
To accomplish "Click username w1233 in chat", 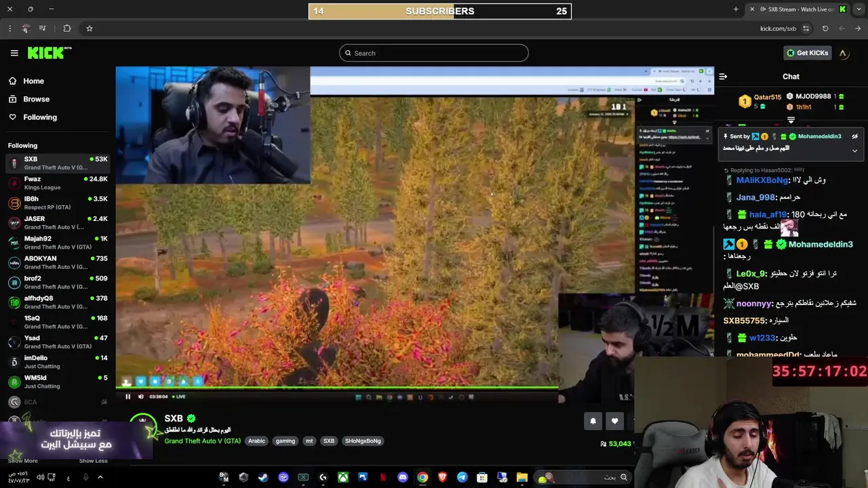I will pyautogui.click(x=762, y=338).
